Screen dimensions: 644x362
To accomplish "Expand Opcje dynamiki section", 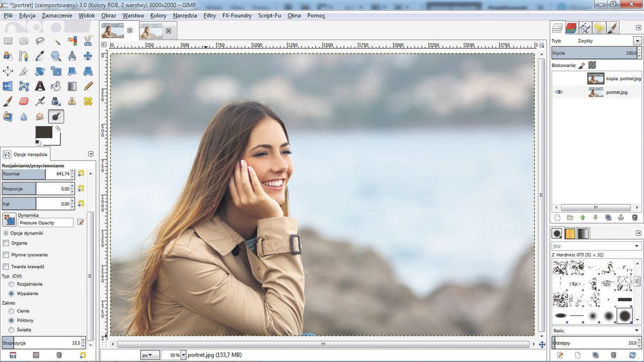I will [x=6, y=233].
